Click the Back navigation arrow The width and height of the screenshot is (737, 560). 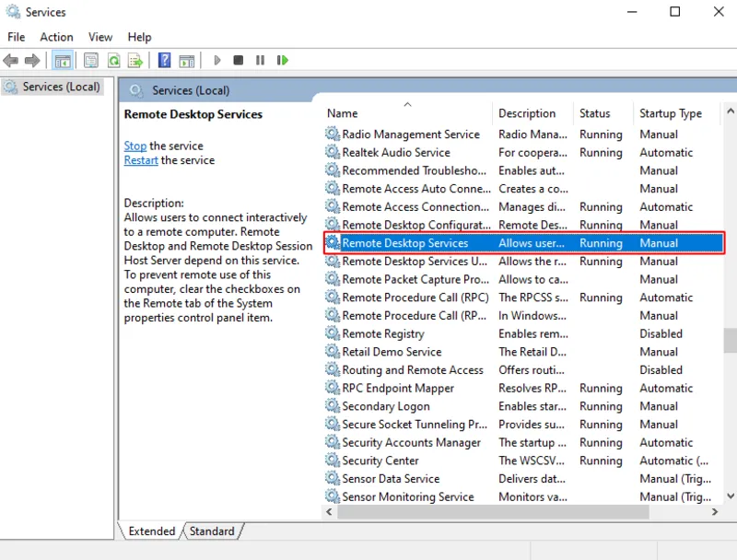point(11,60)
